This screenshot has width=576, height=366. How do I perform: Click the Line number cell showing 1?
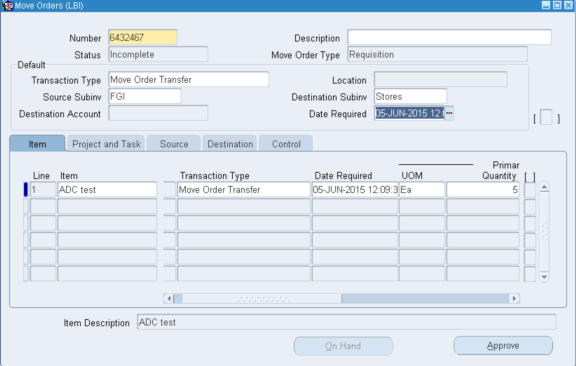43,190
